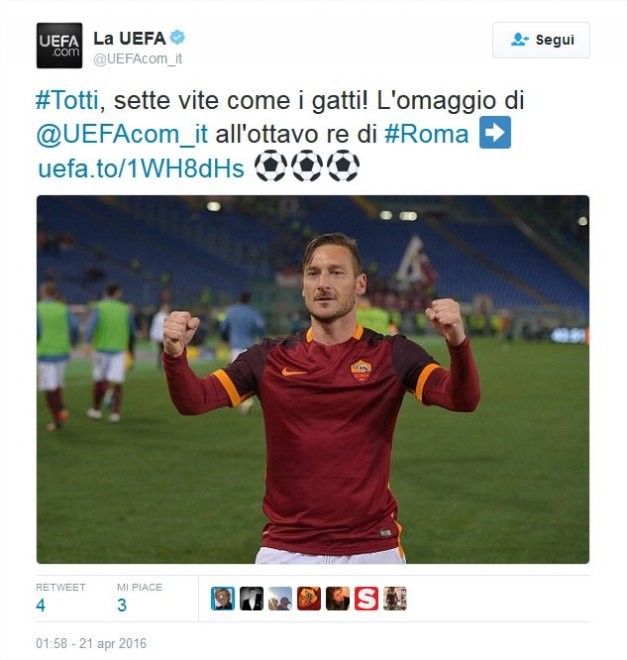Click the UEFA.com profile avatar
The height and width of the screenshot is (660, 627).
click(59, 45)
